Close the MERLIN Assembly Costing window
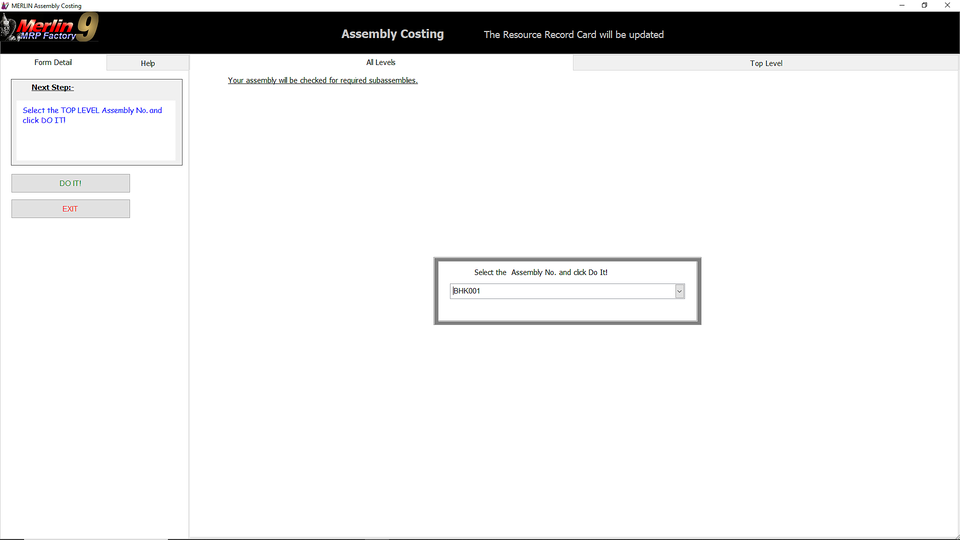Image resolution: width=960 pixels, height=540 pixels. coord(947,5)
